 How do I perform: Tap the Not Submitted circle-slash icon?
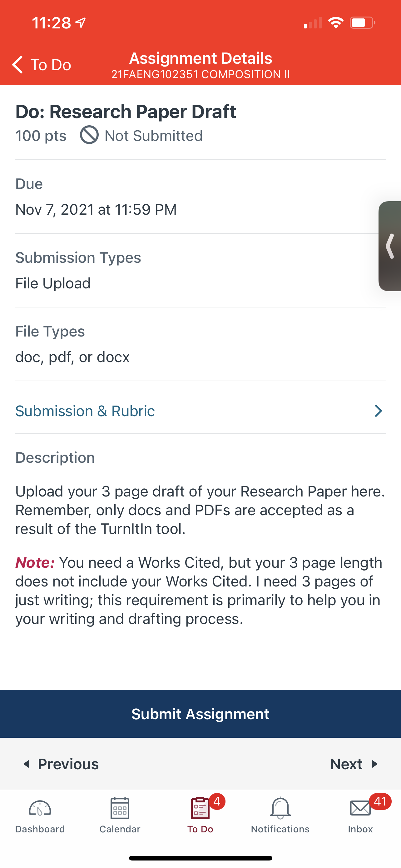[89, 135]
